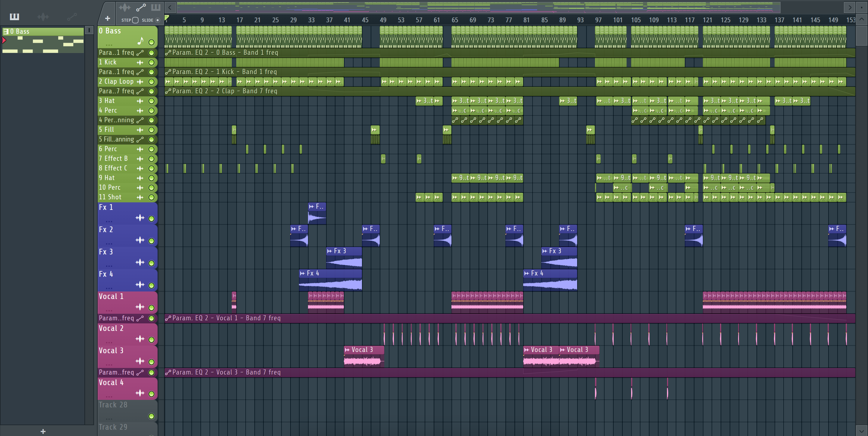Click the note icon on 0 Bass track
The image size is (868, 436).
(140, 41)
